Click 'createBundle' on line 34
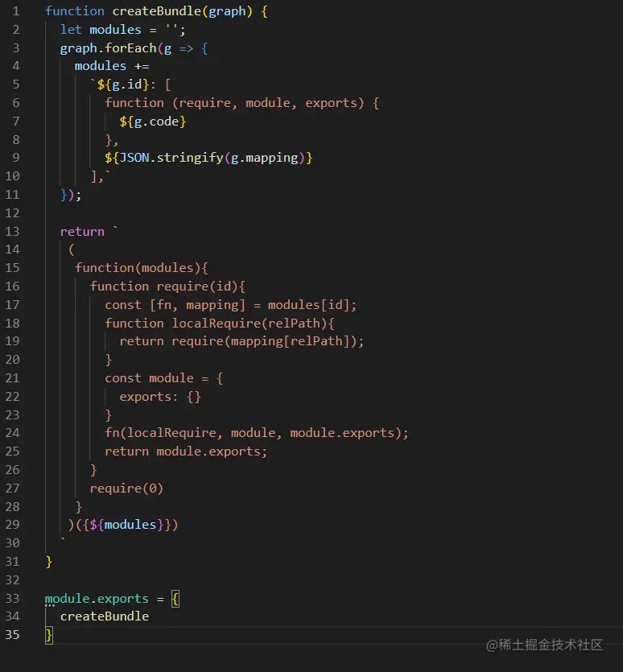This screenshot has height=672, width=623. tap(105, 616)
